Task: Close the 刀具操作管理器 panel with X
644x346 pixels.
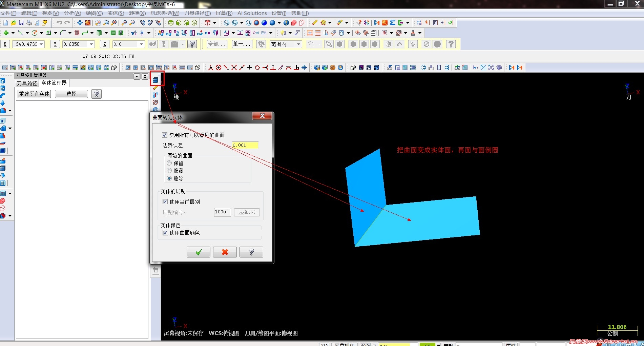Action: (x=145, y=76)
